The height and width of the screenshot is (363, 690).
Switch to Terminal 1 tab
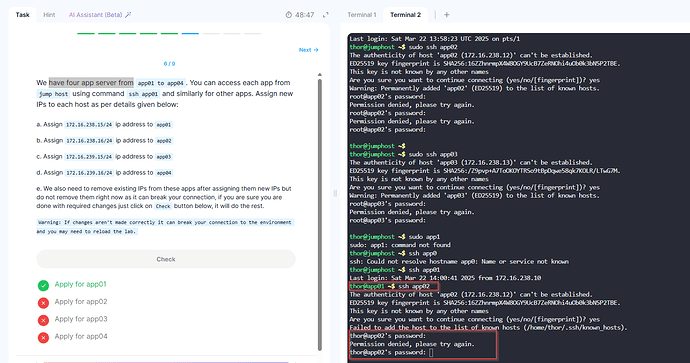362,15
